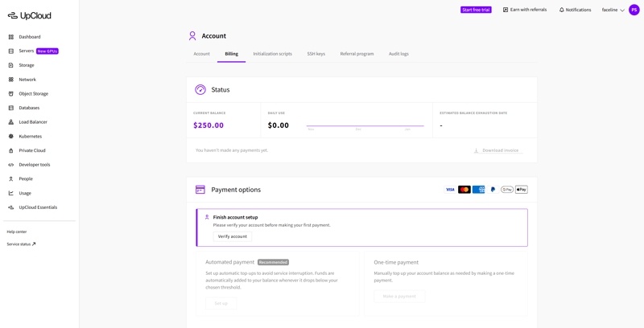Open the Help center link
644x328 pixels.
pos(17,232)
